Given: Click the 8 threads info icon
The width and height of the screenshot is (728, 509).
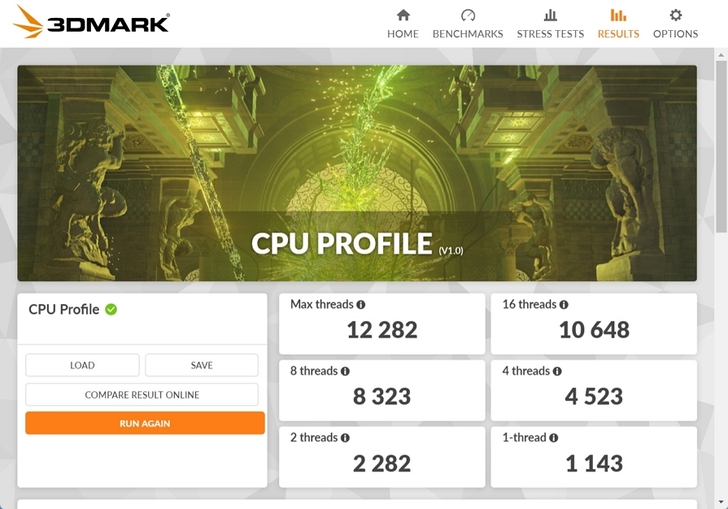Looking at the screenshot, I should pos(345,371).
